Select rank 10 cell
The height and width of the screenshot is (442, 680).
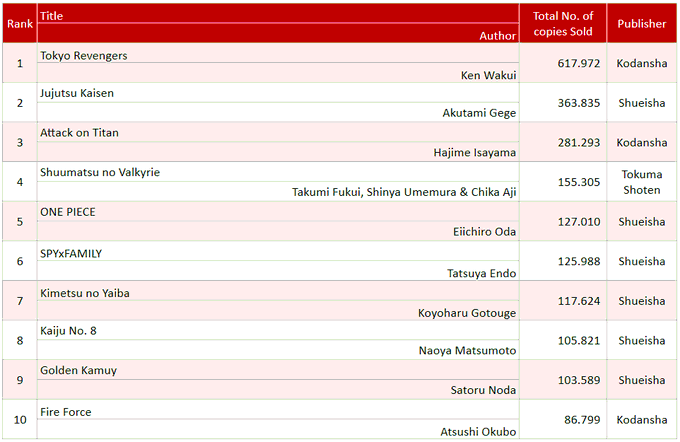(x=20, y=419)
